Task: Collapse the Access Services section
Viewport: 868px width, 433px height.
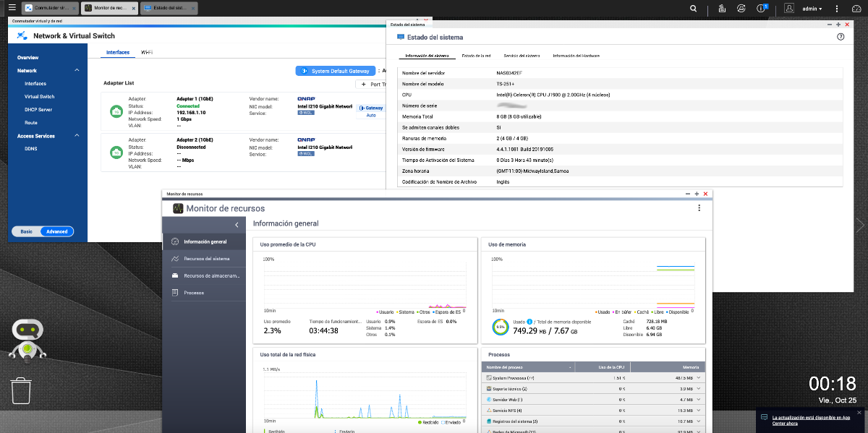Action: click(77, 136)
